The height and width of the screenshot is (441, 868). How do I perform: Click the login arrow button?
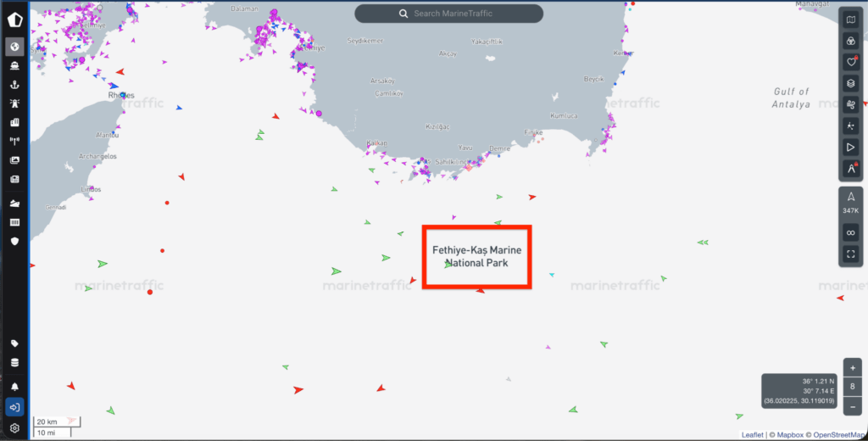coord(14,407)
